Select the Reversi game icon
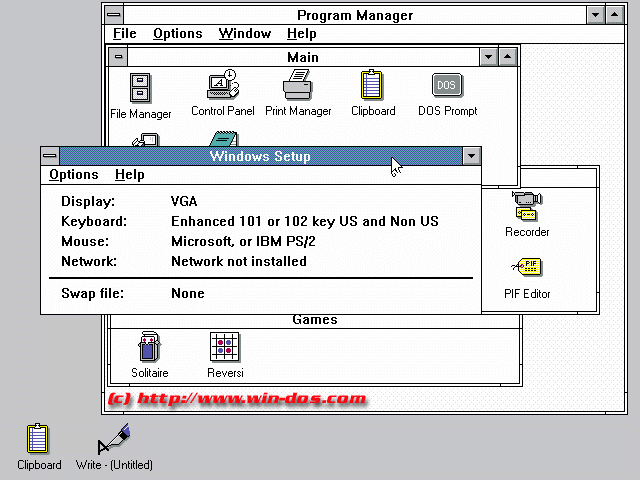This screenshot has width=640, height=480. [225, 348]
